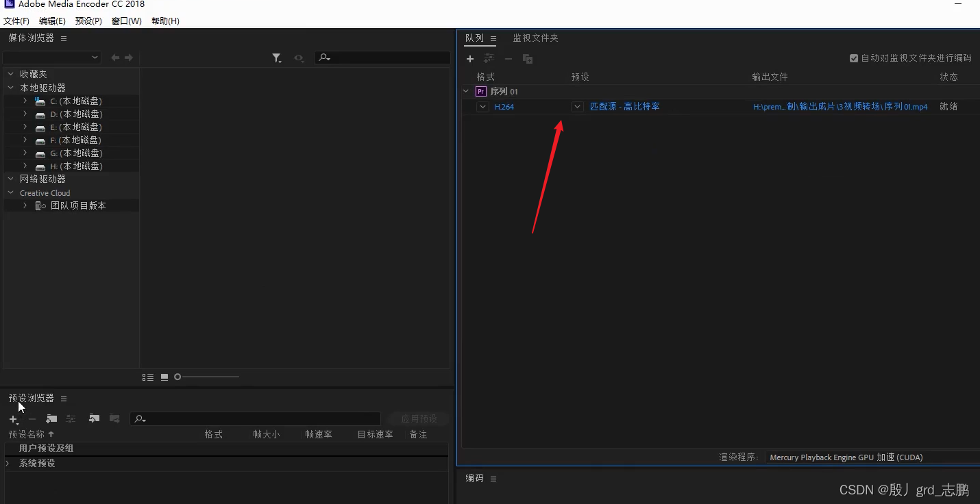Open the Media Browser path dropdown

pos(52,58)
